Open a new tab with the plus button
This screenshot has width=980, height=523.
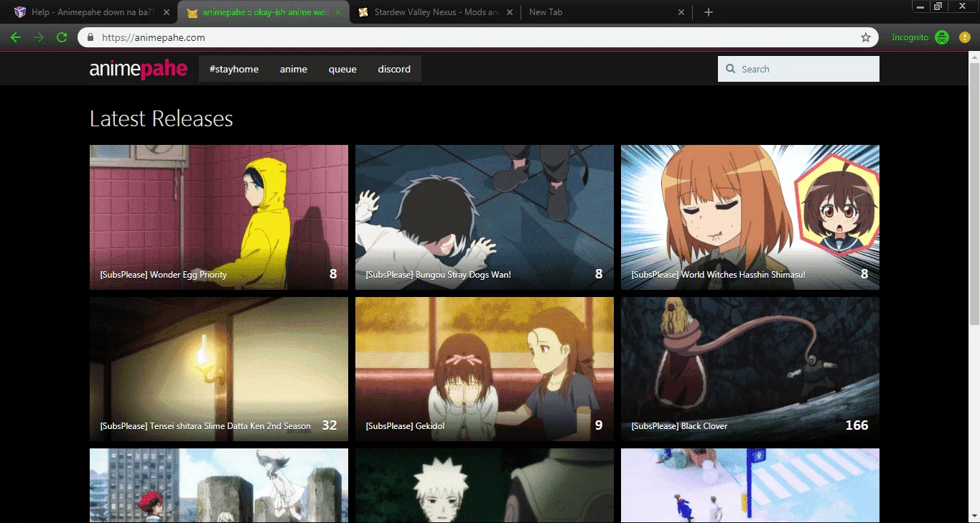click(x=709, y=12)
